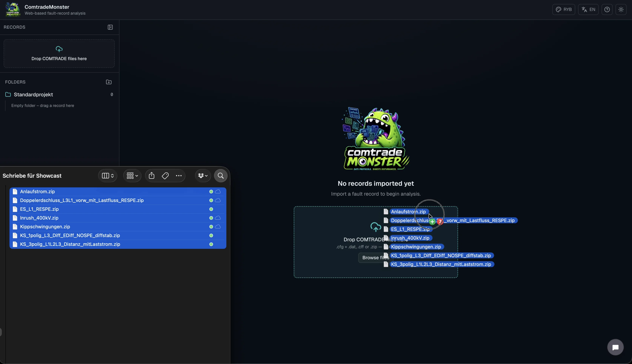The width and height of the screenshot is (632, 364).
Task: Click the 'Schriebe für Showcast' Finder window title
Action: (32, 176)
